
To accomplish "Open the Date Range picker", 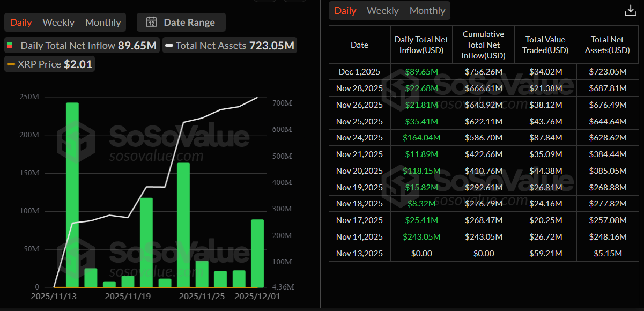I will pos(181,23).
